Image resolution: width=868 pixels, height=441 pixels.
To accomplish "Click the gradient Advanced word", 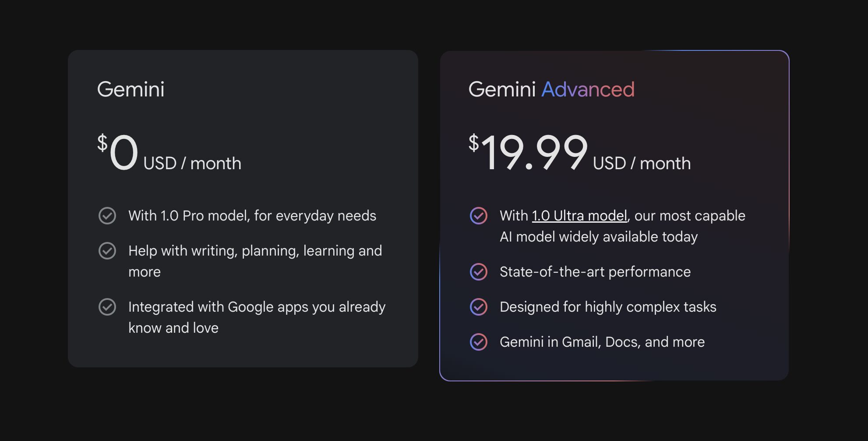I will point(588,89).
